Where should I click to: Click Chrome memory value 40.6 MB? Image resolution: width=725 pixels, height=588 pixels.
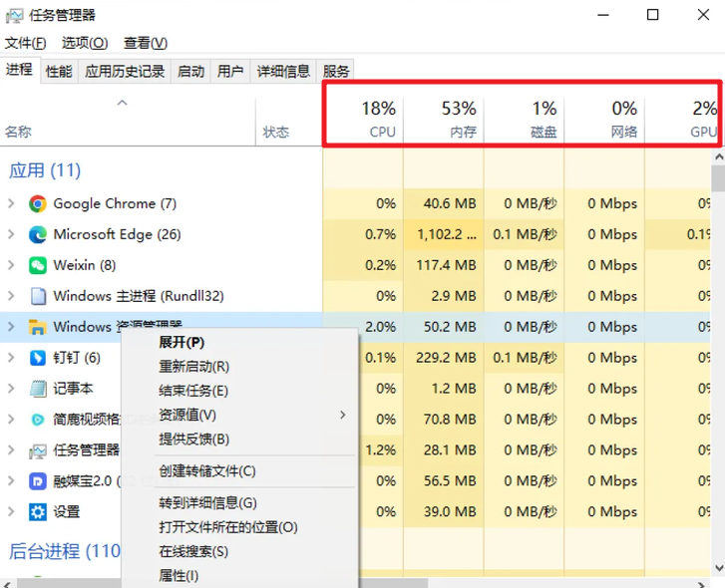[x=450, y=203]
